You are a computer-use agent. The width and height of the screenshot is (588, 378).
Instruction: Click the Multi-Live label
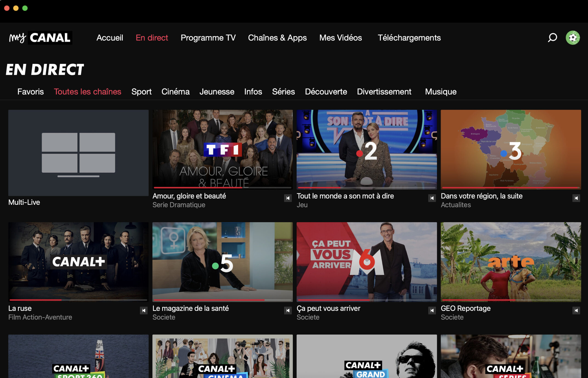point(24,202)
